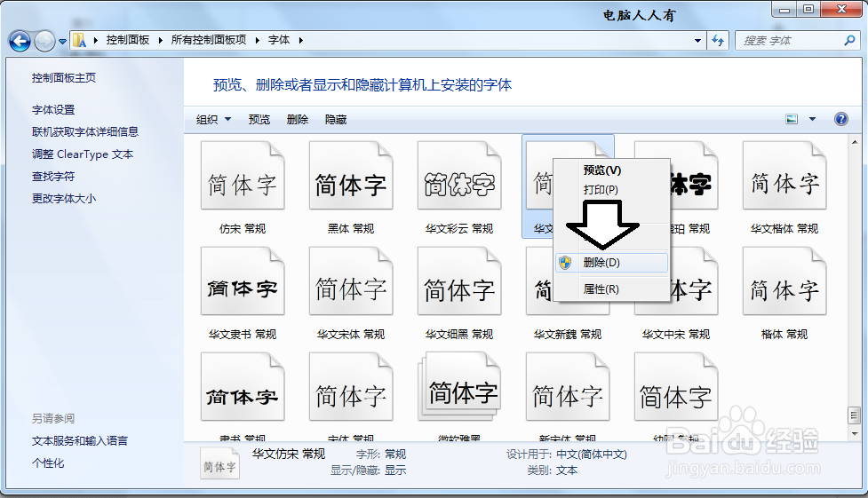Click 中文(简体中文) value in details pane
Screen dimensions: 868x498
pyautogui.click(x=591, y=455)
